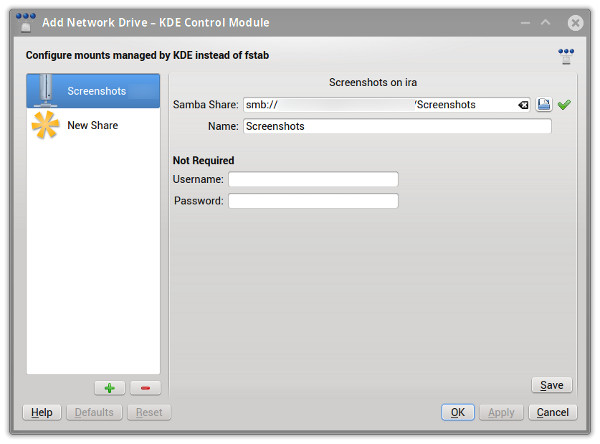The image size is (600, 444).
Task: Click the Apply button
Action: tap(501, 413)
